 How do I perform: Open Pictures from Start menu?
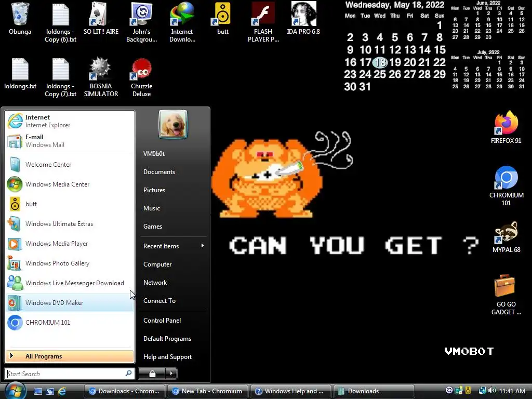click(173, 190)
